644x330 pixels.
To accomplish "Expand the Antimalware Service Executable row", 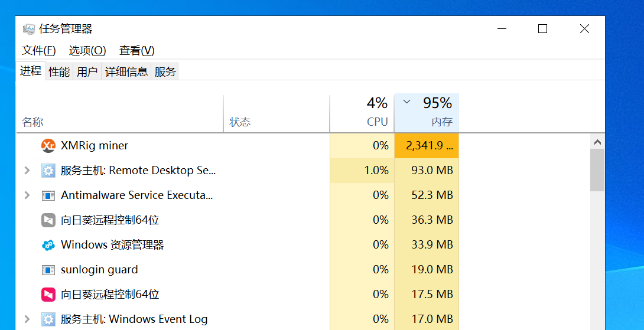I will pyautogui.click(x=27, y=195).
